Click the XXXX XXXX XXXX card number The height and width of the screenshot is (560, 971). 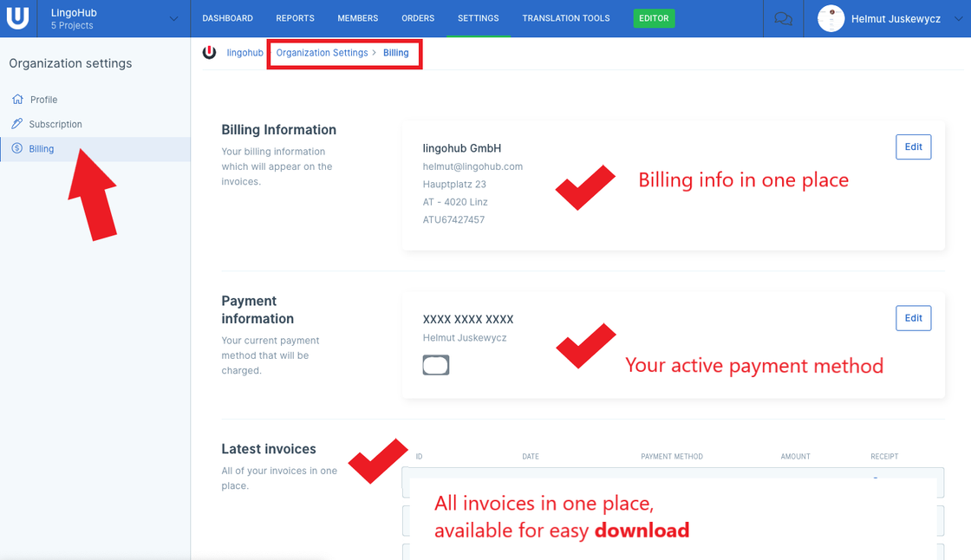467,320
